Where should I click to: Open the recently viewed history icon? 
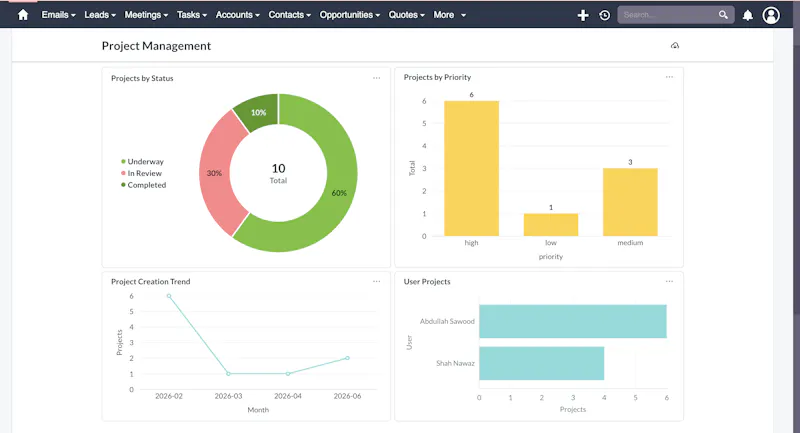tap(605, 15)
